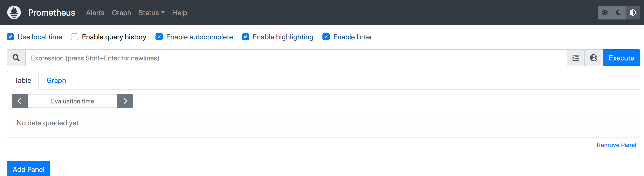The height and width of the screenshot is (176, 644).
Task: Select the Table tab
Action: [23, 80]
